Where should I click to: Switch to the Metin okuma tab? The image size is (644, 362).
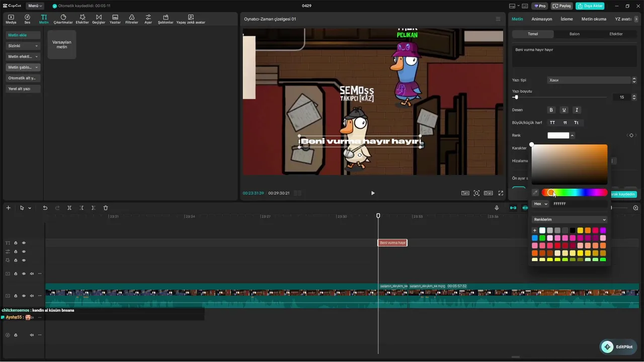[594, 19]
